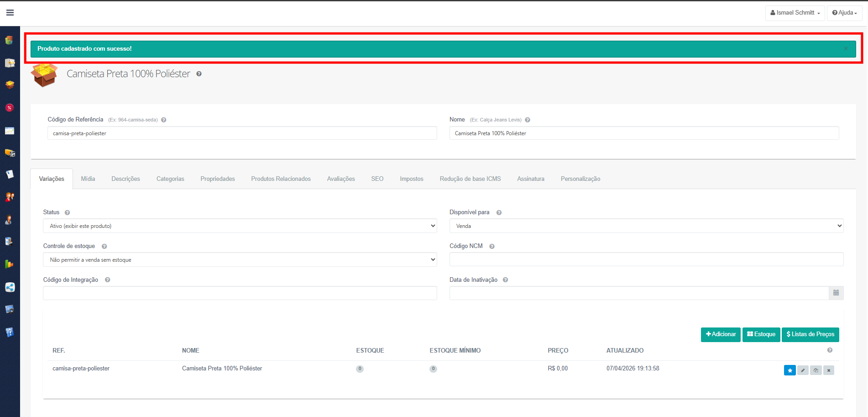Click the bar chart sidebar icon
868x417 pixels.
10,264
